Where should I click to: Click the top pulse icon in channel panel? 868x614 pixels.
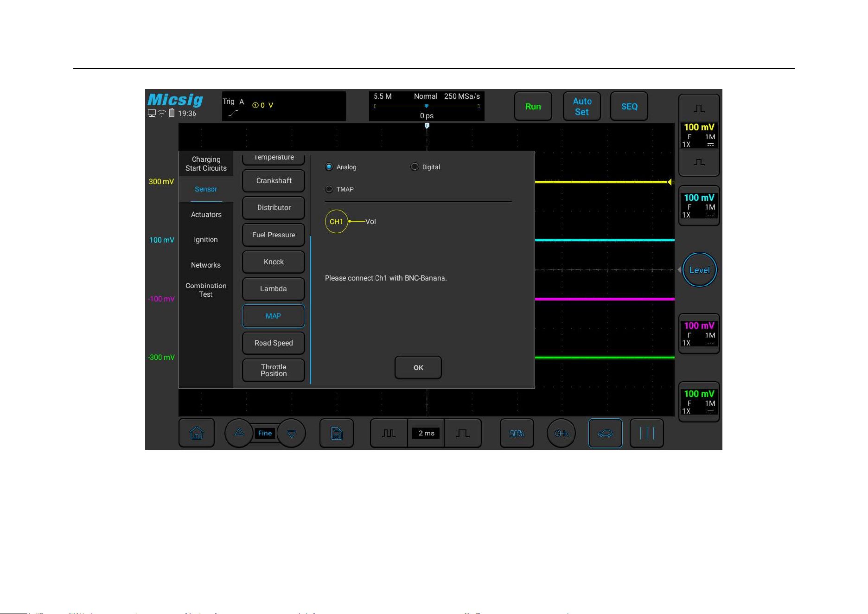click(699, 109)
